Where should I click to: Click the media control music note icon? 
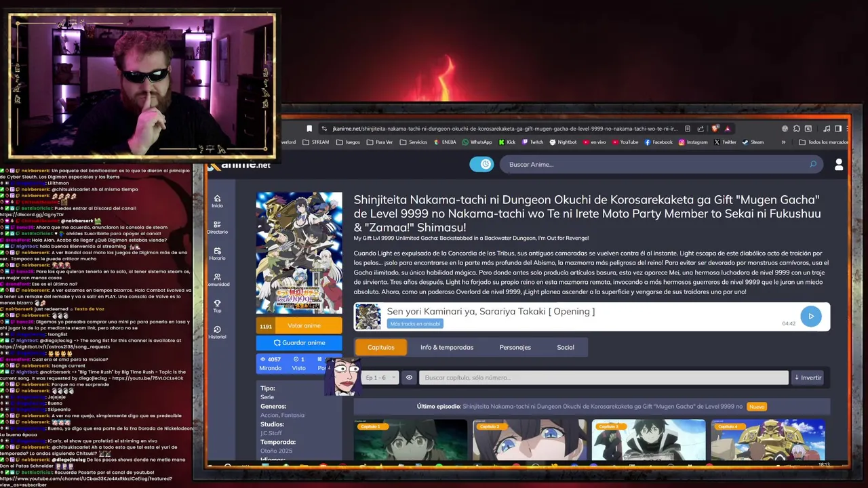pyautogui.click(x=827, y=129)
